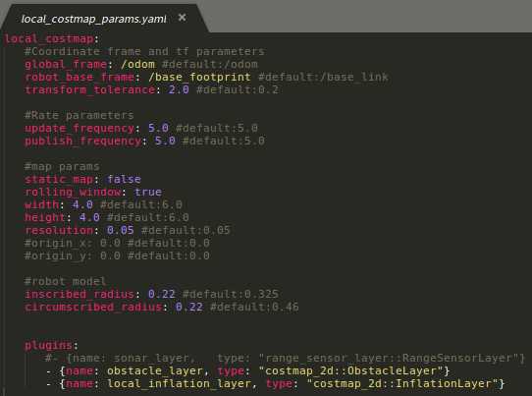Click the comment '#map params'
Viewport: 532px width, 396px height.
click(62, 166)
